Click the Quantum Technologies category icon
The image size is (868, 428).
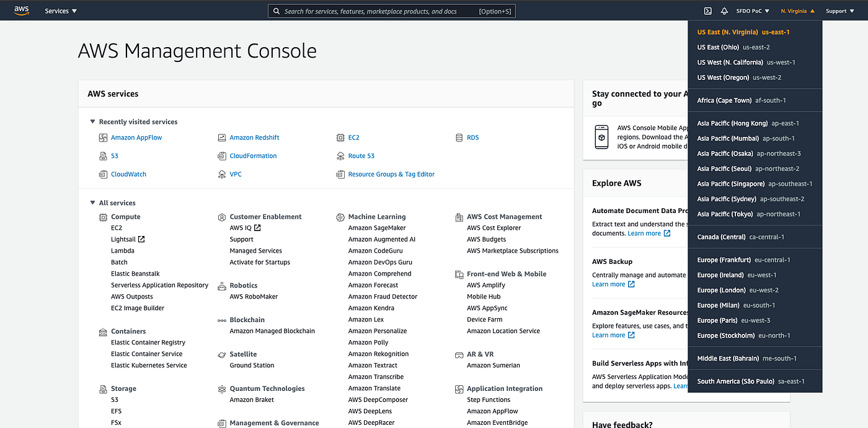222,389
